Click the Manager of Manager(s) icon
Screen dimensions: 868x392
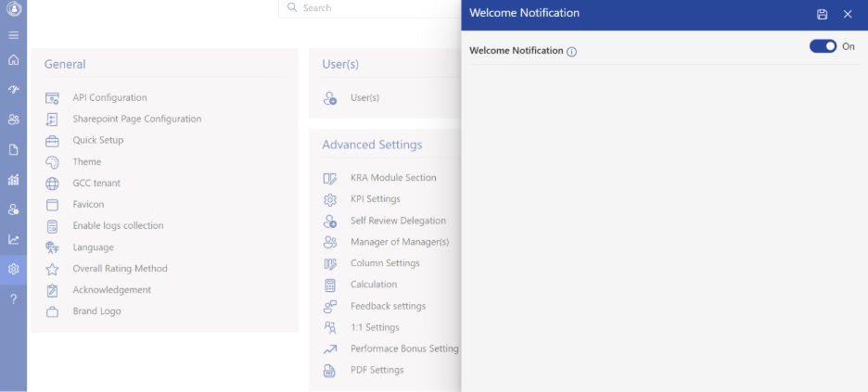pyautogui.click(x=330, y=242)
